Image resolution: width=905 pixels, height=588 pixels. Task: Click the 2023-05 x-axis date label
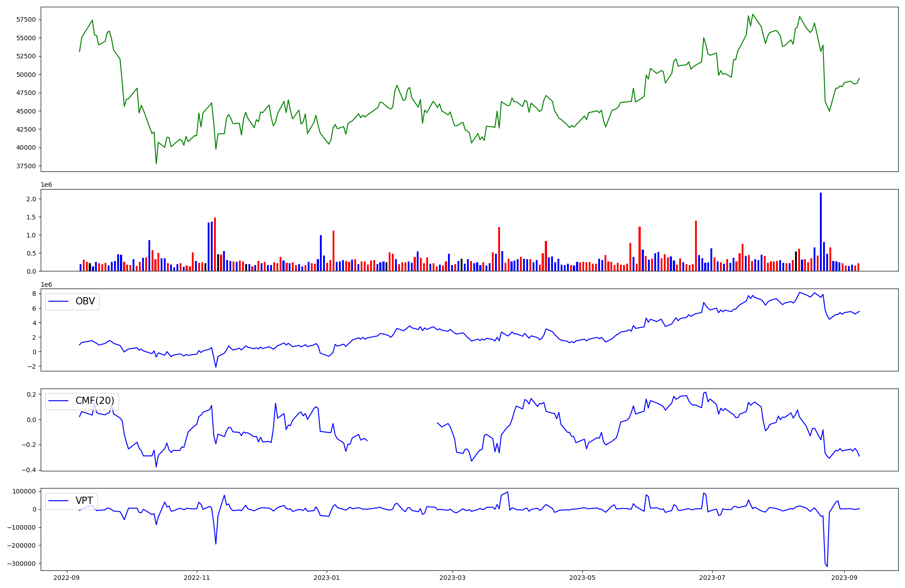pyautogui.click(x=582, y=578)
